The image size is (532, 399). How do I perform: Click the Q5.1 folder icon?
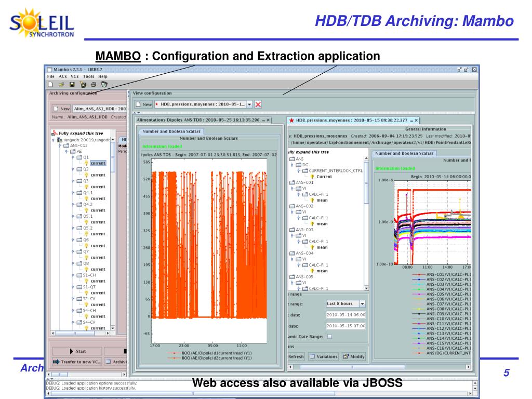[x=79, y=216]
